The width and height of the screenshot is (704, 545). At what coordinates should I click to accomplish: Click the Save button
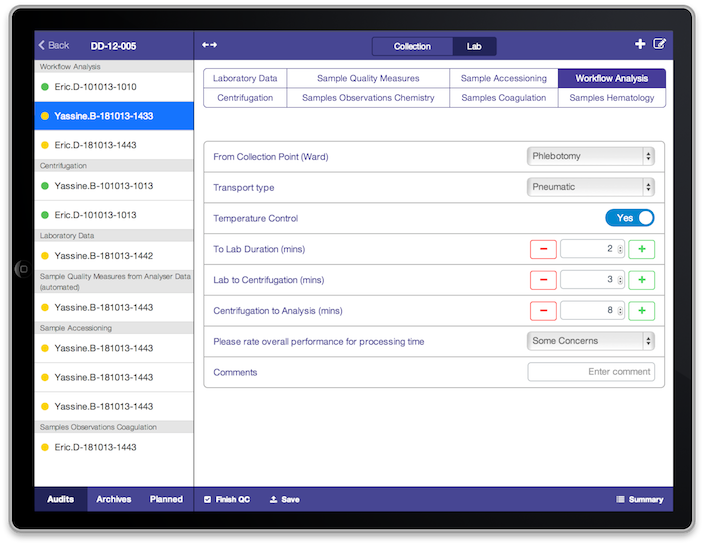click(285, 499)
